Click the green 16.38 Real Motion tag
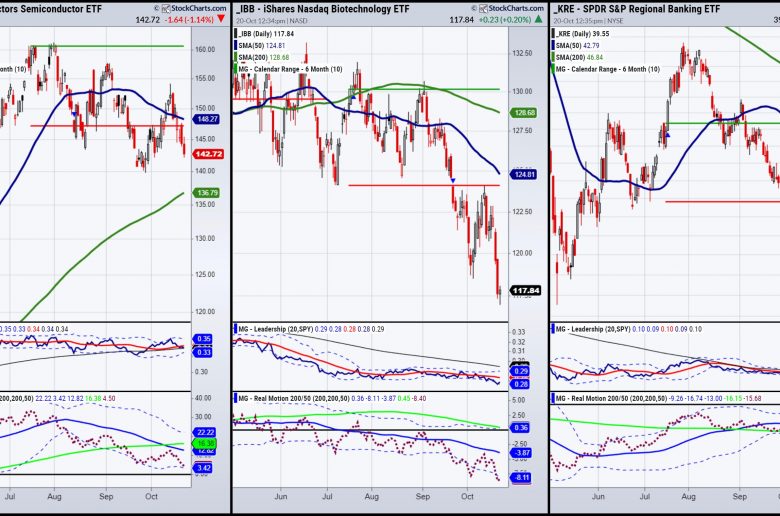Screen dimensions: 780x516 (x=204, y=442)
